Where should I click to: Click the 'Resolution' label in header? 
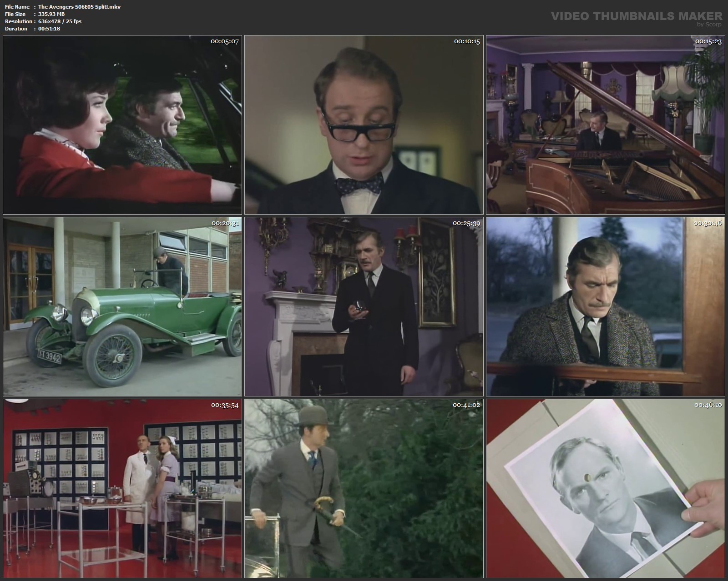point(18,21)
